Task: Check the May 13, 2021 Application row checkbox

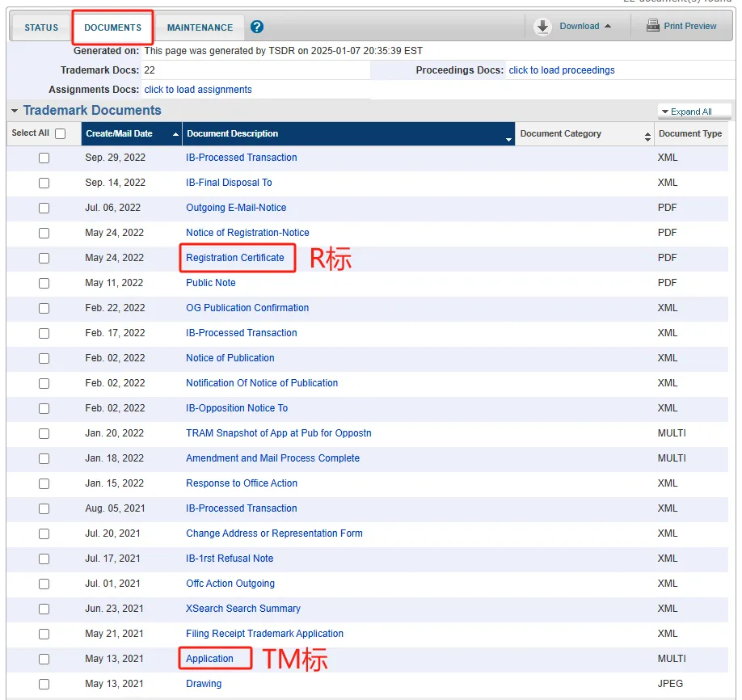Action: pyautogui.click(x=44, y=660)
